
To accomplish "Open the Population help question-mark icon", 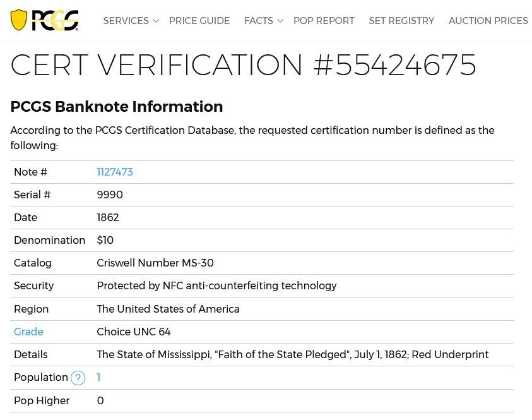I will [78, 378].
